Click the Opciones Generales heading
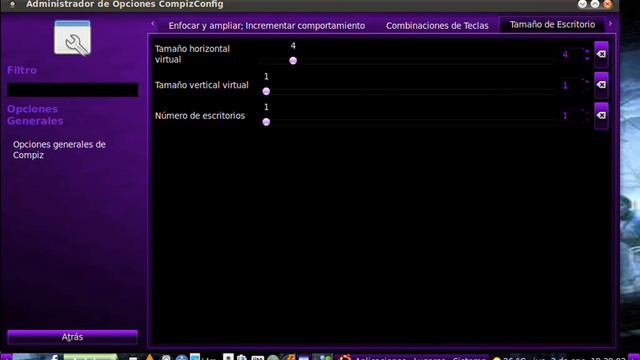The height and width of the screenshot is (360, 640). [x=35, y=115]
